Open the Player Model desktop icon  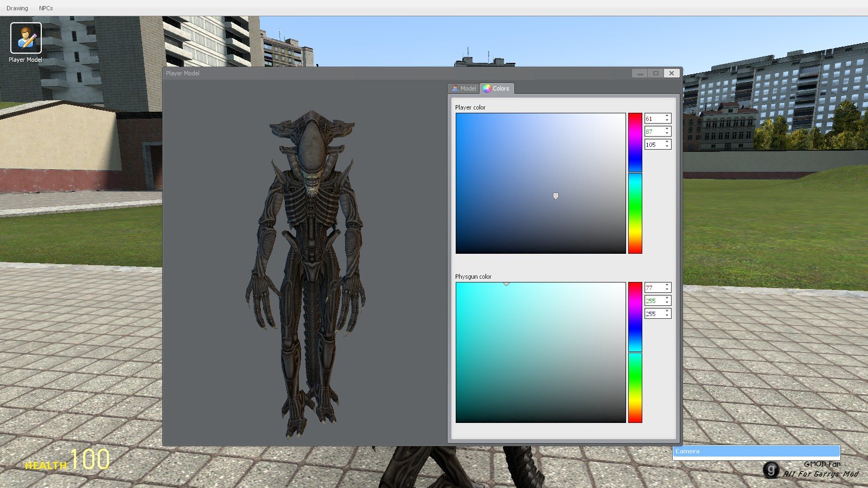(x=25, y=43)
